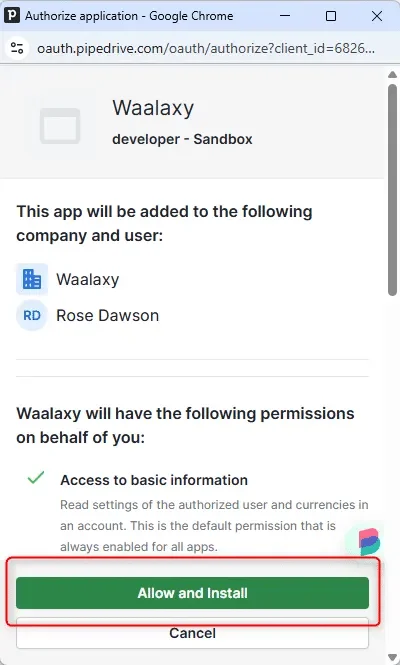
Task: Click the Waalaxy company name entry
Action: click(88, 279)
